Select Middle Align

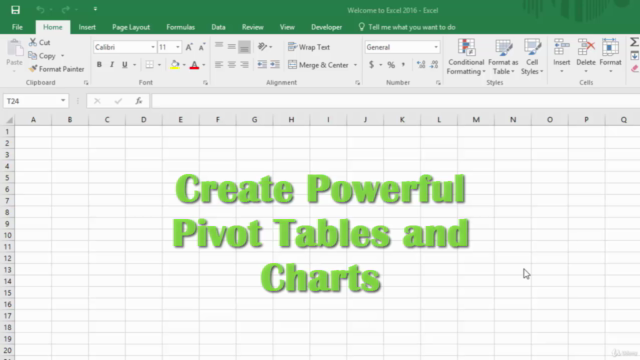(231, 47)
